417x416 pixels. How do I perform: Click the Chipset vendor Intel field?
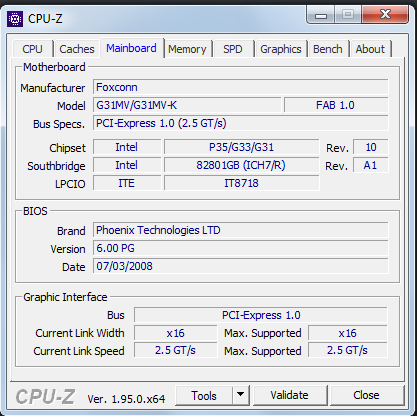[127, 147]
